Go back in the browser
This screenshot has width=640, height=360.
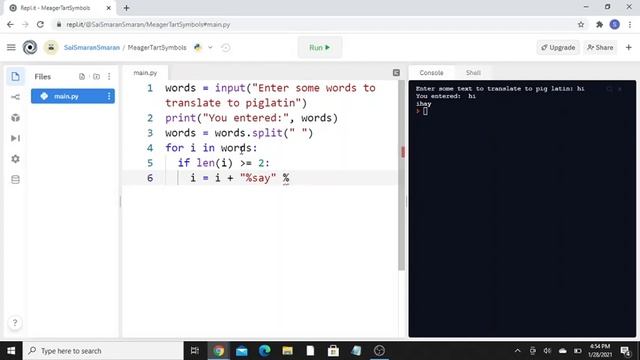pos(10,24)
